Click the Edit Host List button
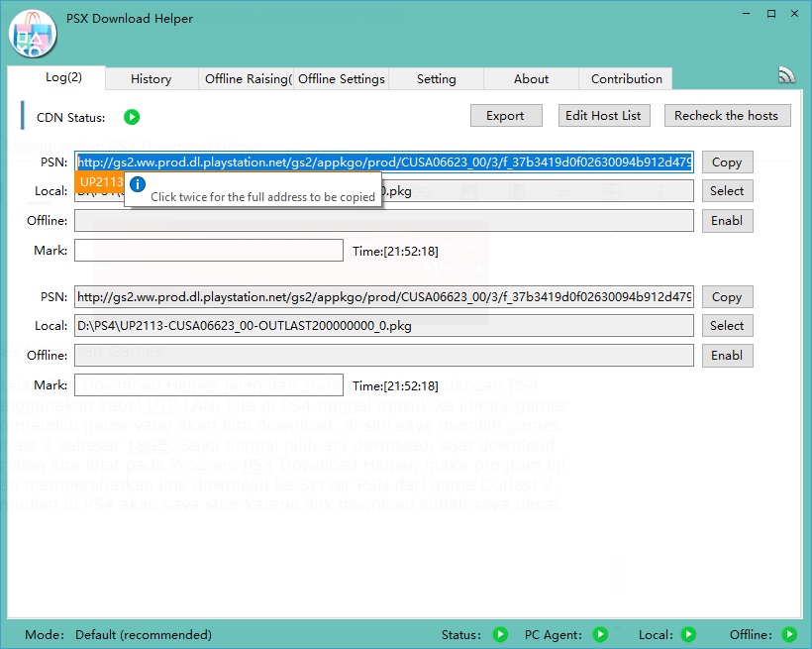 tap(603, 116)
